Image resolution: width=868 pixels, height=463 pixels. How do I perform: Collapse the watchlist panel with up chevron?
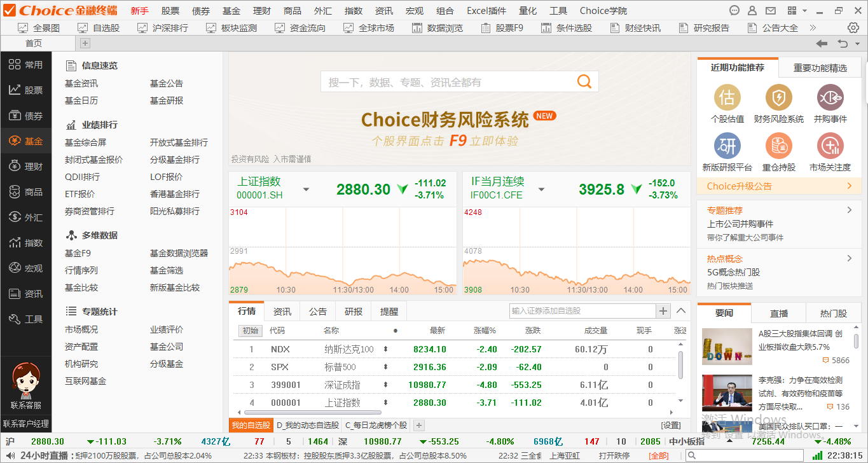(681, 311)
